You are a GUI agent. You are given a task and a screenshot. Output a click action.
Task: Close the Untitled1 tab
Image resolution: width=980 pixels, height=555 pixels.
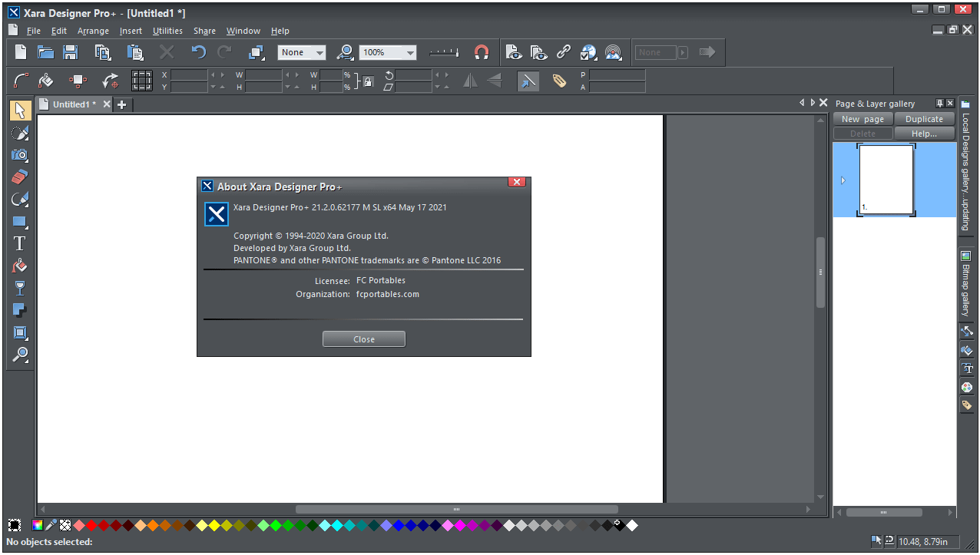click(107, 104)
